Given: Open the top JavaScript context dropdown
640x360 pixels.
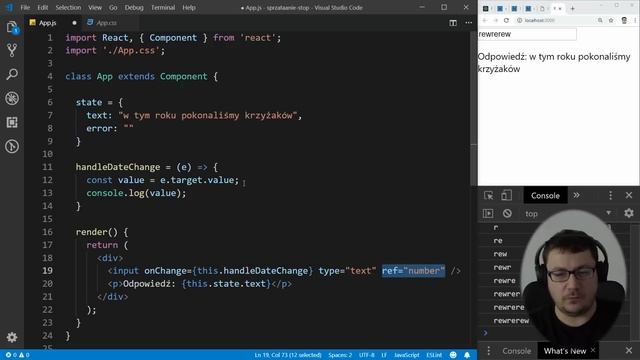Looking at the screenshot, I should click(568, 213).
